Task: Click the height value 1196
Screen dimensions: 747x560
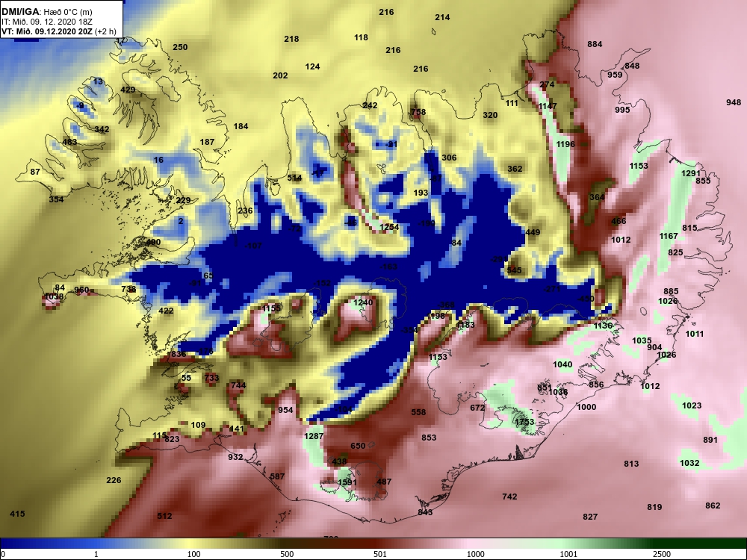Action: tap(565, 144)
